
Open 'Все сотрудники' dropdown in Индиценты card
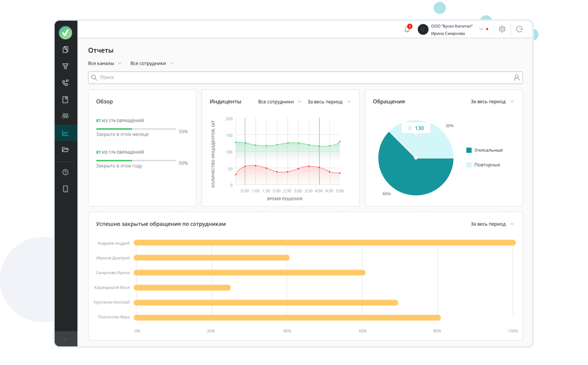tap(280, 102)
